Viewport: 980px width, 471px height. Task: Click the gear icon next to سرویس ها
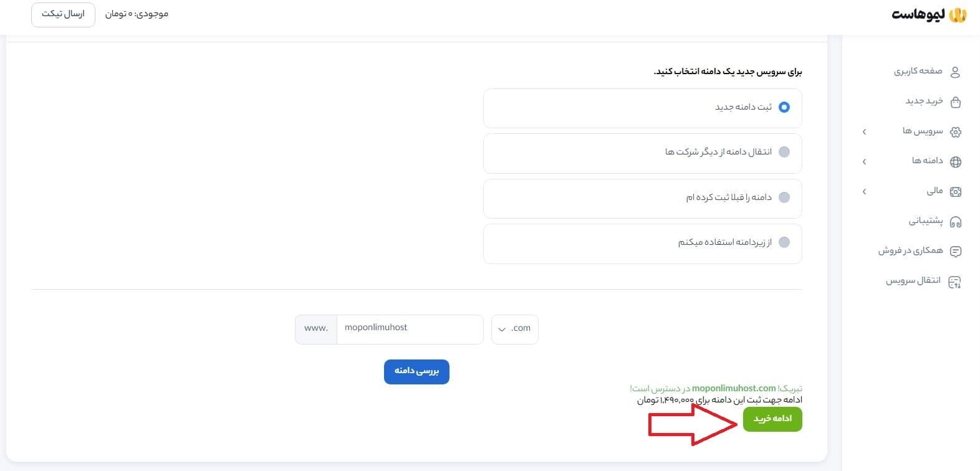[956, 131]
